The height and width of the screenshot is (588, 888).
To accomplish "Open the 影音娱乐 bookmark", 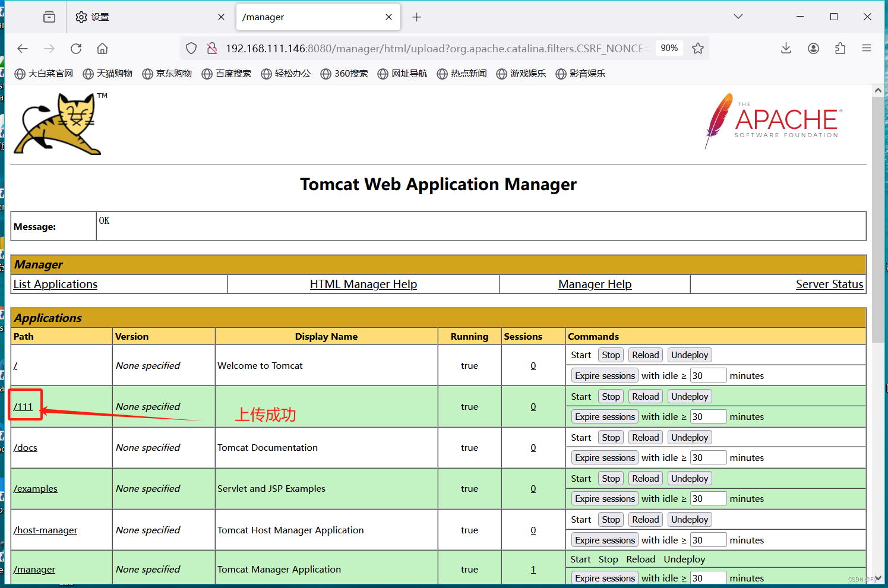I will point(580,74).
